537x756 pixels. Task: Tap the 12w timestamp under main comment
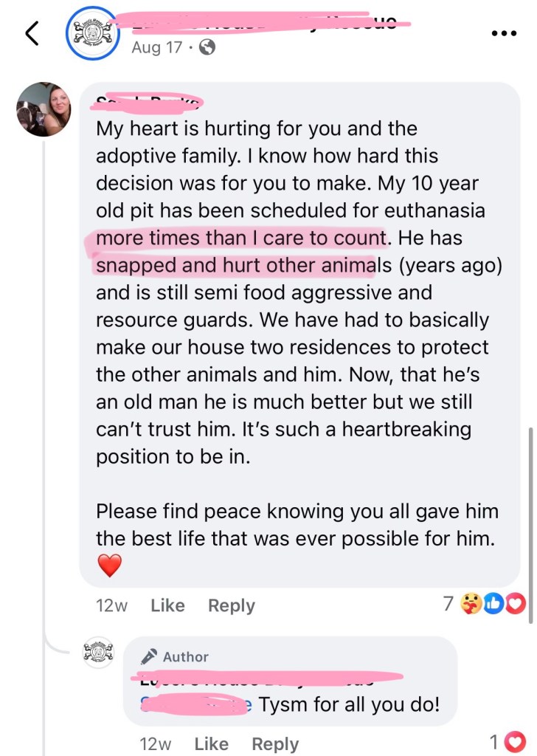(x=111, y=605)
